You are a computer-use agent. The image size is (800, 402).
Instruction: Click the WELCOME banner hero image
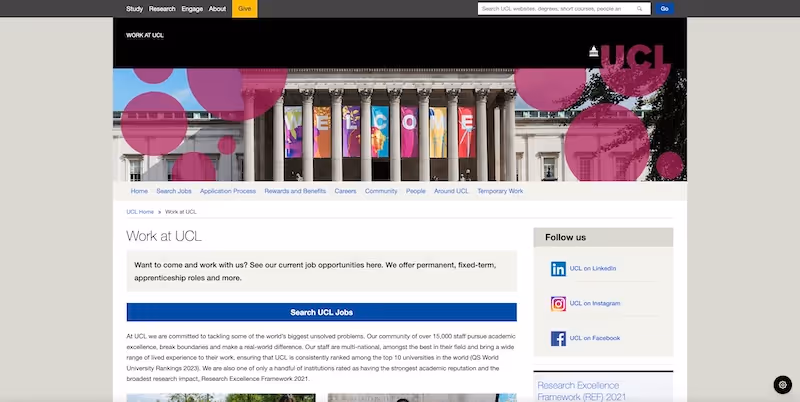point(400,125)
